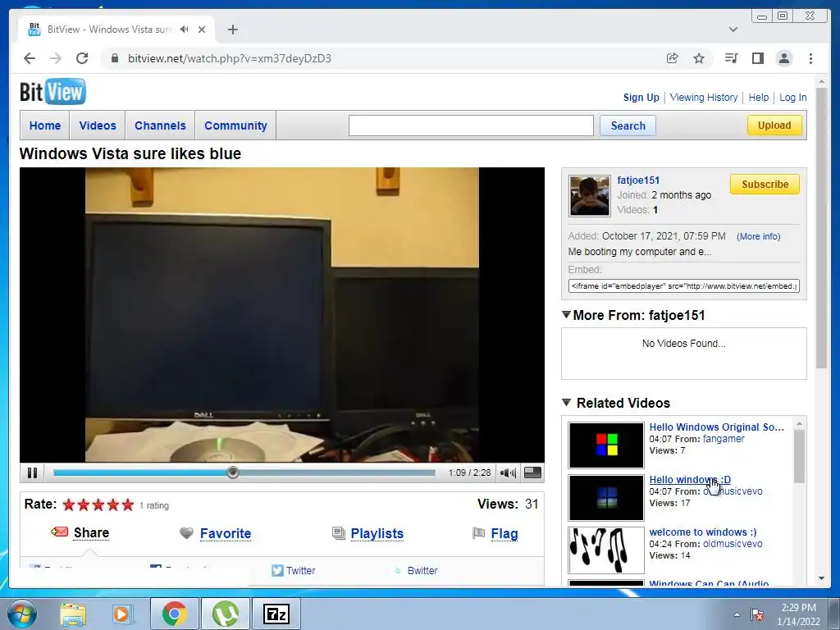Open fangamer uploader link
This screenshot has width=840, height=630.
(x=724, y=439)
